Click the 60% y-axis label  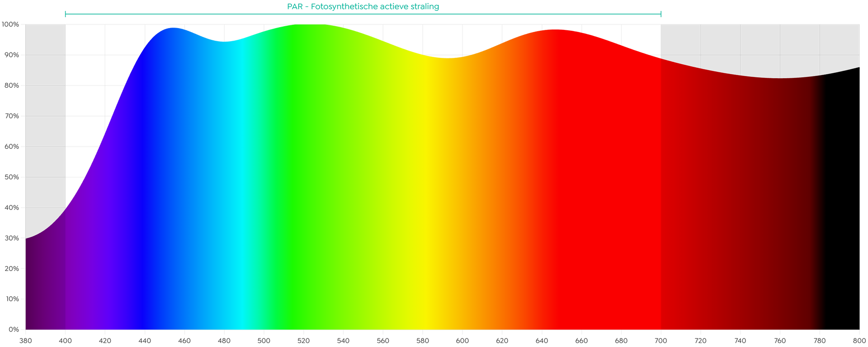click(x=11, y=147)
